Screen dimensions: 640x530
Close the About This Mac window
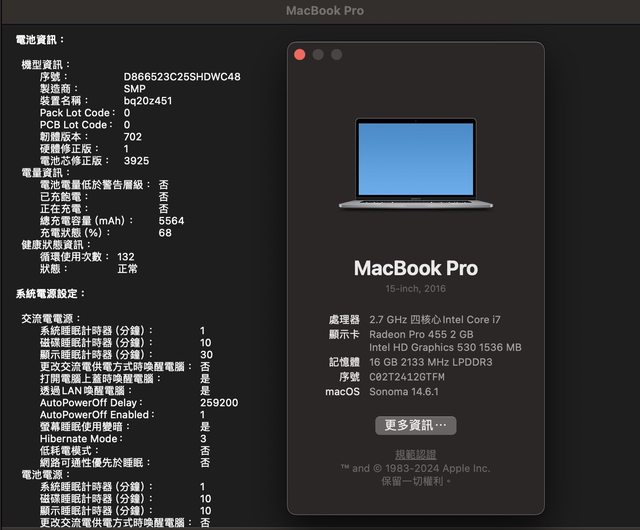[299, 54]
